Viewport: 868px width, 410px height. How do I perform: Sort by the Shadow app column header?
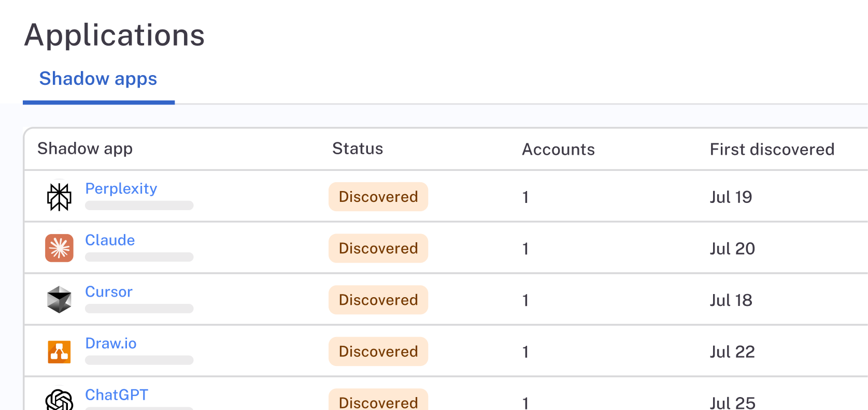point(85,149)
